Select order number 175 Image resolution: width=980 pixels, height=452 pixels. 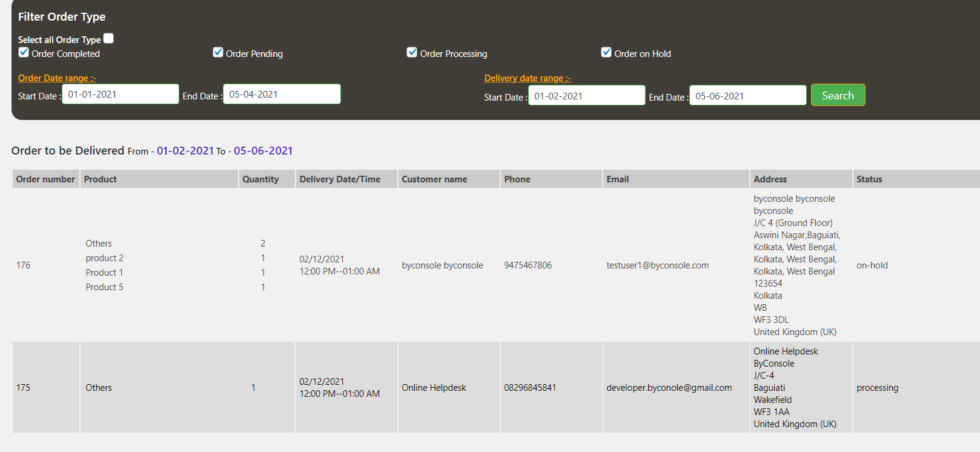coord(23,388)
